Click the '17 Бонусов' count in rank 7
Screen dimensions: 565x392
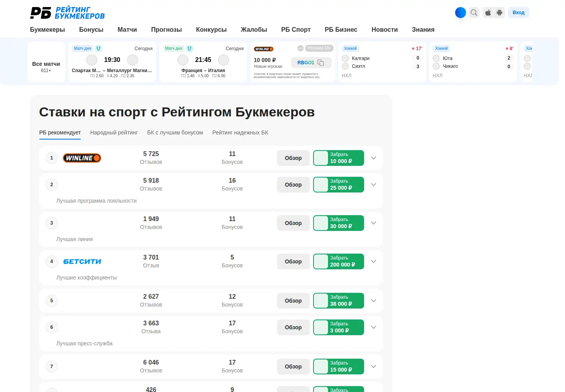[x=232, y=366]
